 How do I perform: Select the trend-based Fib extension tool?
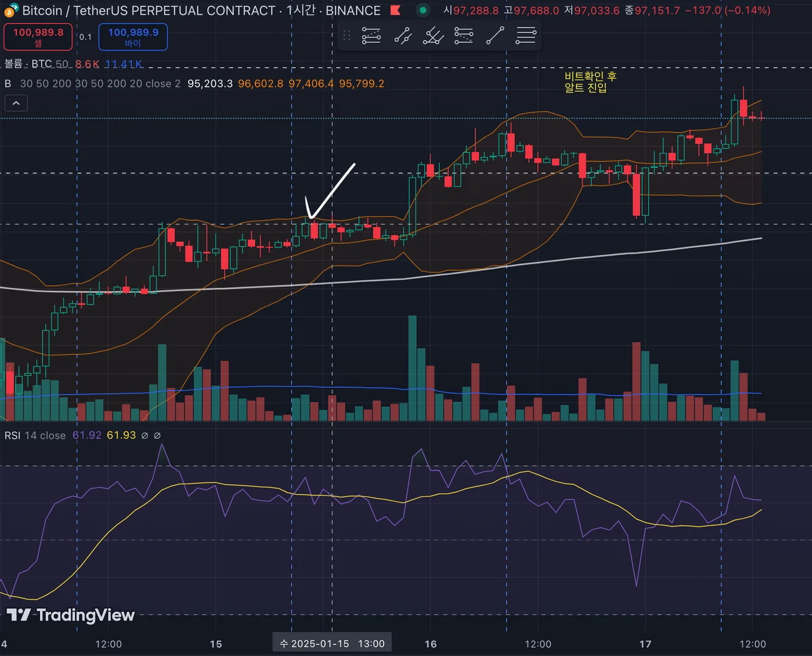tap(464, 36)
